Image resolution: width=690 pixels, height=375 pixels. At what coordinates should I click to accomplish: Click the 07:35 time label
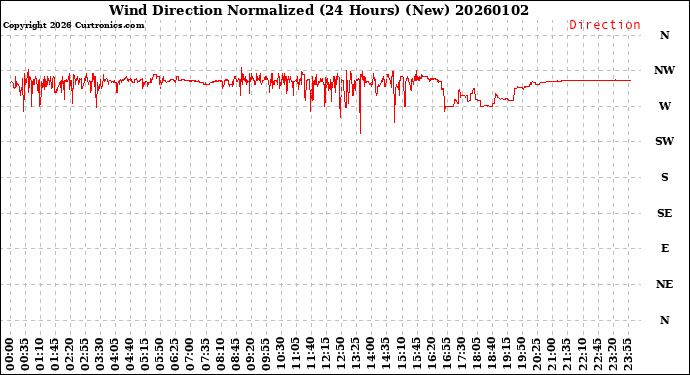206,354
